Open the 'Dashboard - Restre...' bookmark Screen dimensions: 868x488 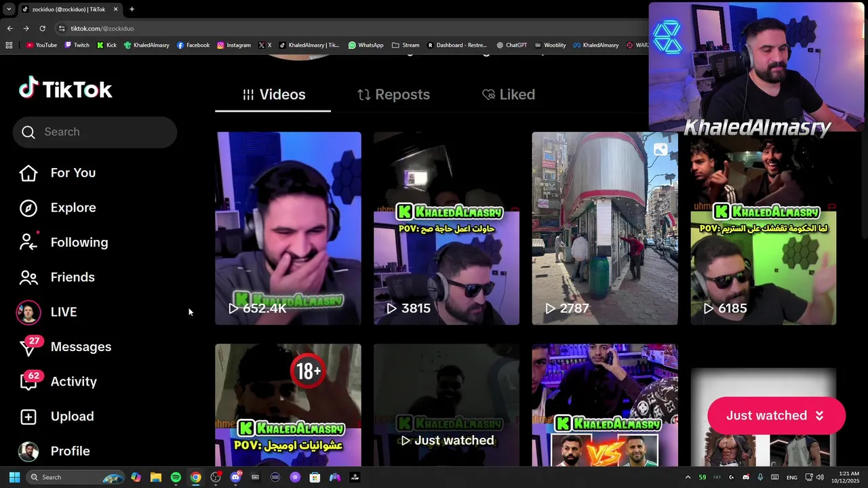457,45
